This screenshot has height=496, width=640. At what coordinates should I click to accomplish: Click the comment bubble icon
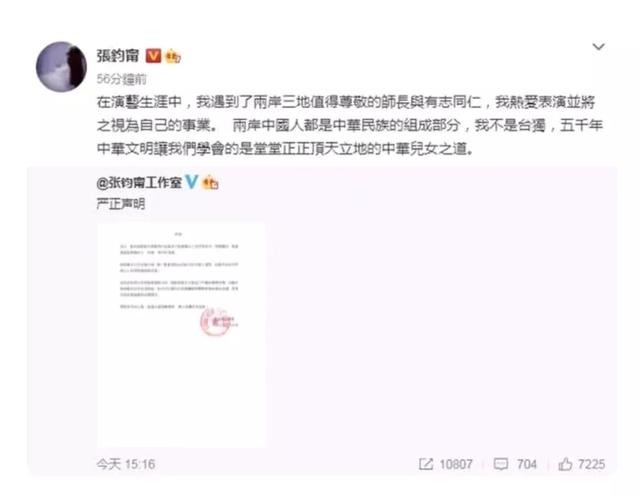(501, 464)
